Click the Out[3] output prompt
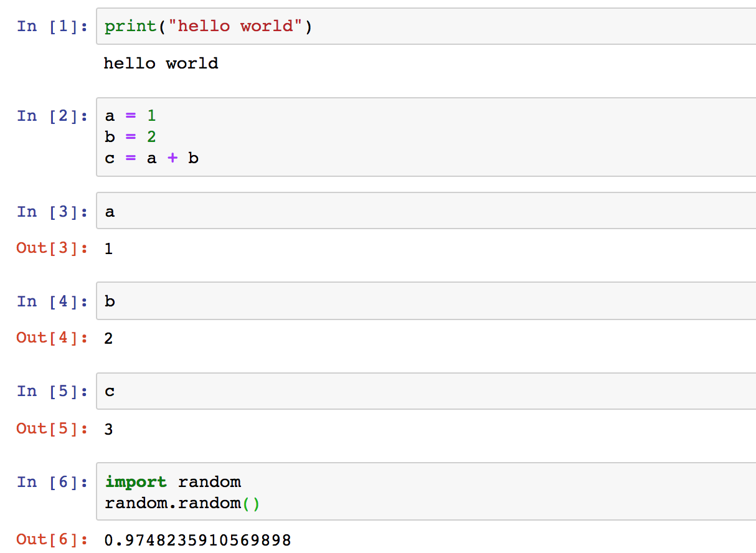This screenshot has height=553, width=756. coord(52,248)
